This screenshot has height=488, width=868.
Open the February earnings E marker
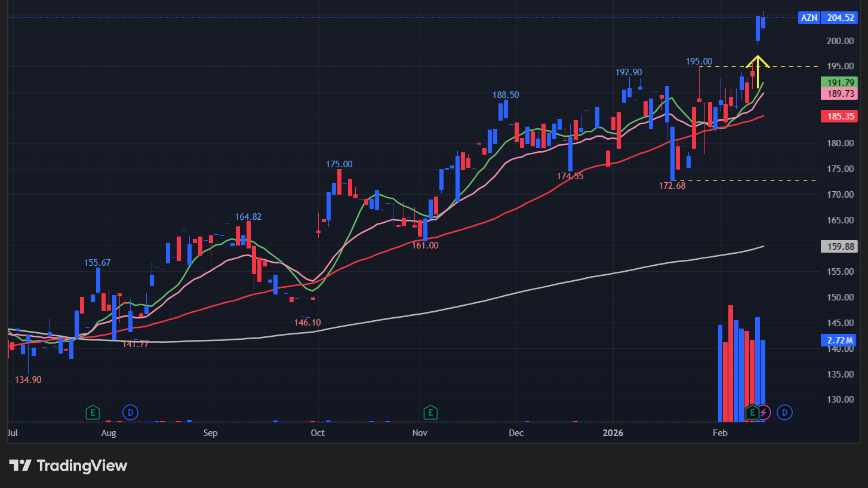click(x=752, y=412)
